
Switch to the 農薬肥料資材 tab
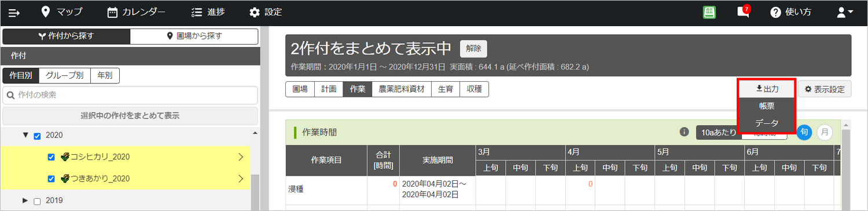point(402,89)
